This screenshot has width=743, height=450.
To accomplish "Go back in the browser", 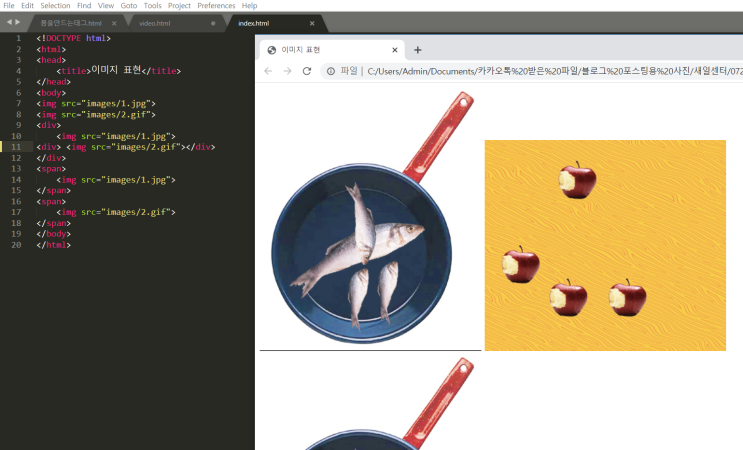I will click(268, 71).
